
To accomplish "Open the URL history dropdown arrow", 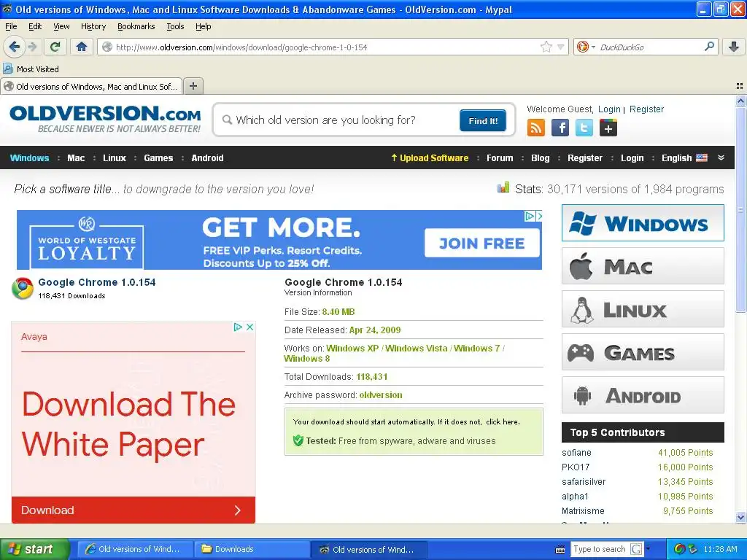I will click(561, 47).
